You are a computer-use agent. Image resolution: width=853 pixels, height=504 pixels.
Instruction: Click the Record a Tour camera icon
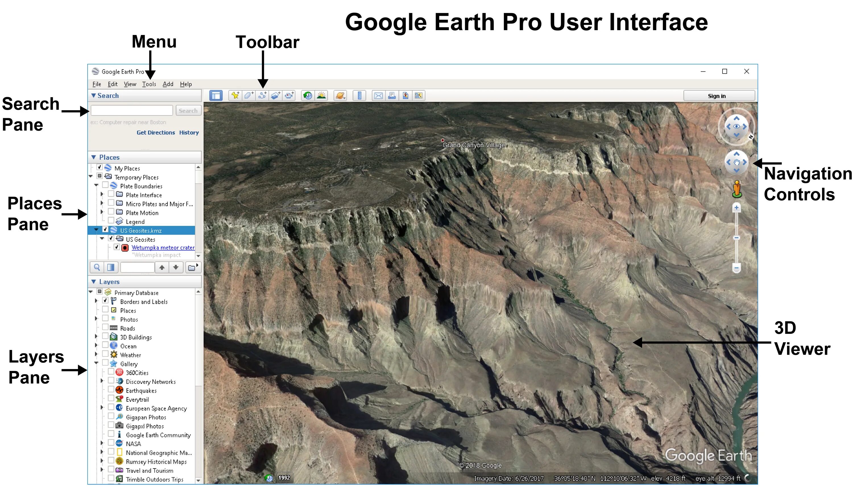point(289,96)
